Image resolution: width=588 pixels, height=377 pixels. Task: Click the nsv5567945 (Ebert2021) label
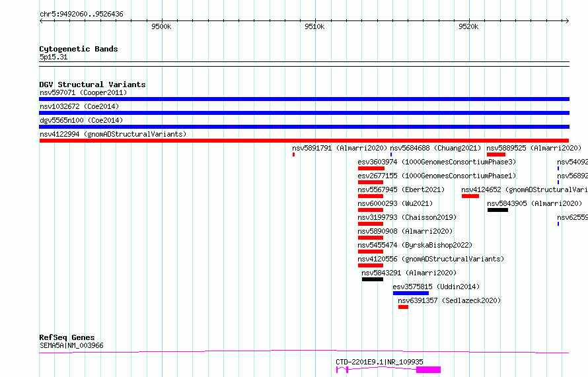(401, 189)
